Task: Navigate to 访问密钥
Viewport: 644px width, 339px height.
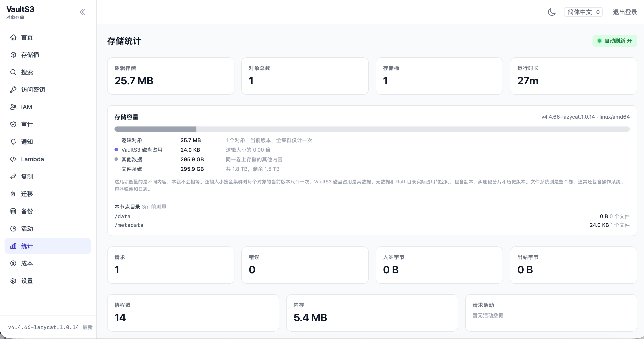Action: point(48,90)
